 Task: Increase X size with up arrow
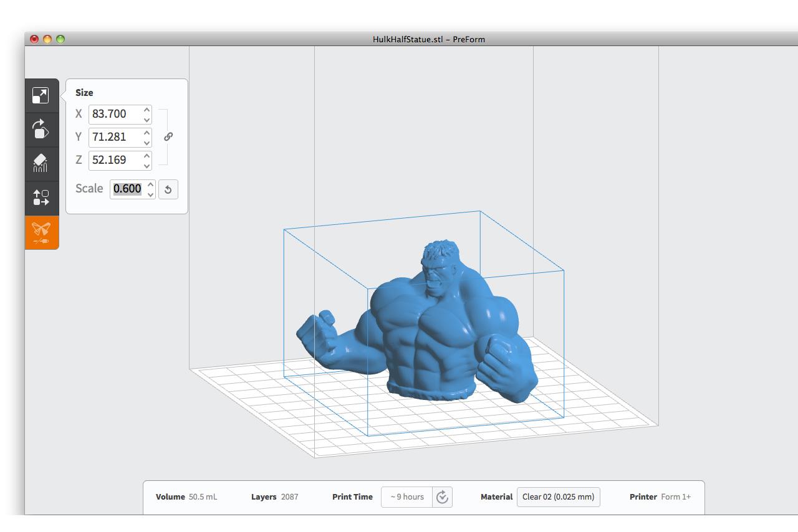point(147,110)
